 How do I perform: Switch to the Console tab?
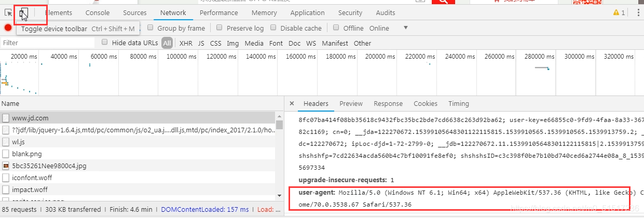point(98,13)
